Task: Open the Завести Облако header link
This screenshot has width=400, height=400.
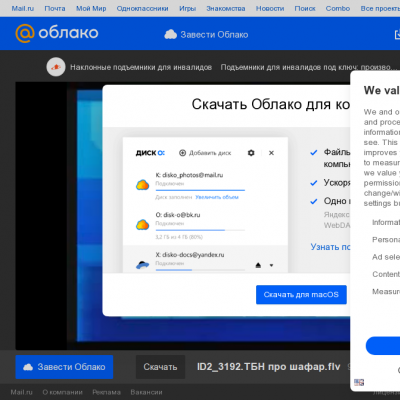Action: tap(214, 35)
